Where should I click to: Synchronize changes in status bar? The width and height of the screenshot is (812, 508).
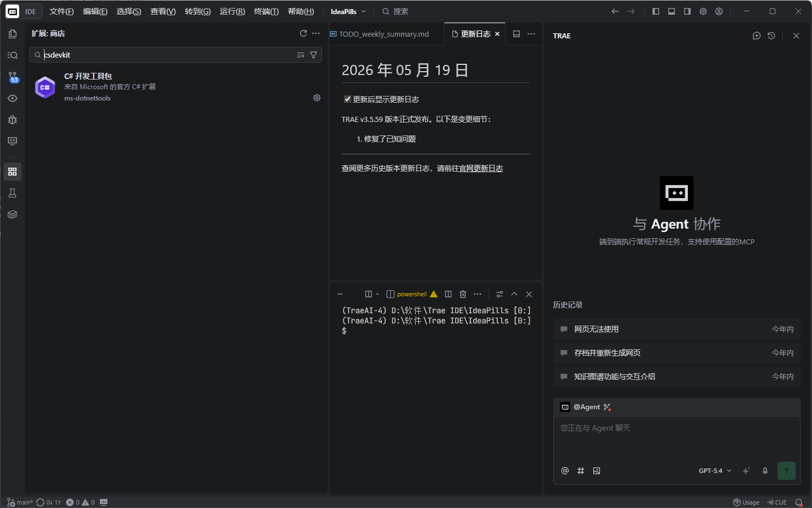pos(48,502)
